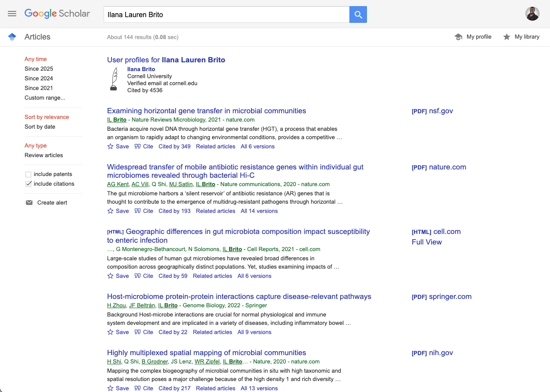
Task: Open the Custom range option
Action: coord(45,98)
